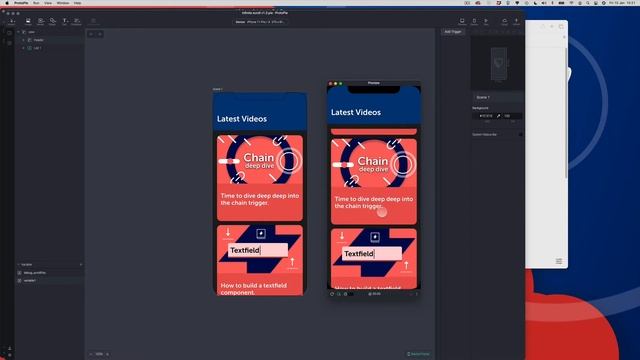Click the Run play icon in the toolbar
This screenshot has width=640, height=360.
(x=486, y=21)
